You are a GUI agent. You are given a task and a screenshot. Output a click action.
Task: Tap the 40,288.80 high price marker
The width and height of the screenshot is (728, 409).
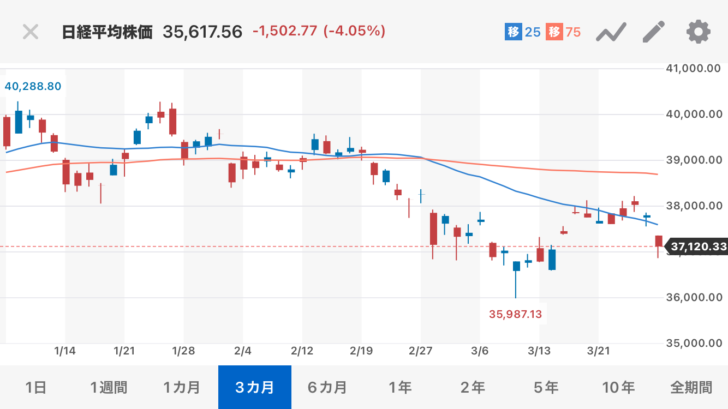(x=33, y=87)
